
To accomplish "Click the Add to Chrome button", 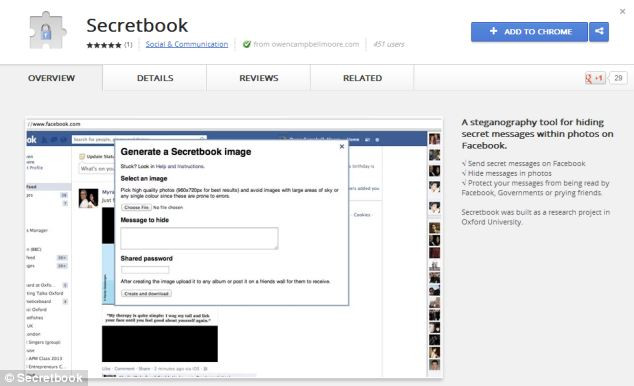I will [x=529, y=32].
